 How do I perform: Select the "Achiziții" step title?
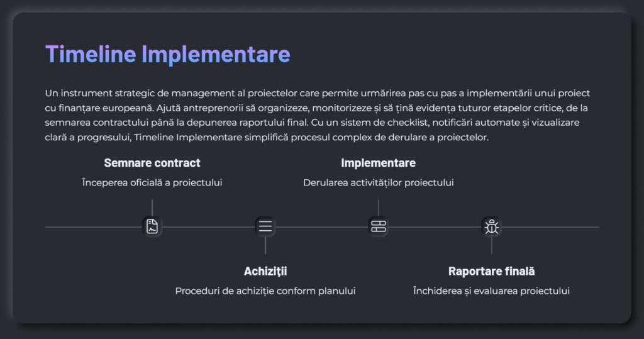click(265, 271)
